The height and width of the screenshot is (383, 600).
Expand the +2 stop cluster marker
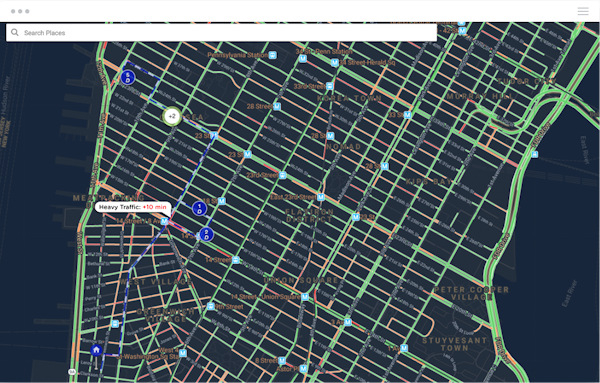tap(172, 116)
